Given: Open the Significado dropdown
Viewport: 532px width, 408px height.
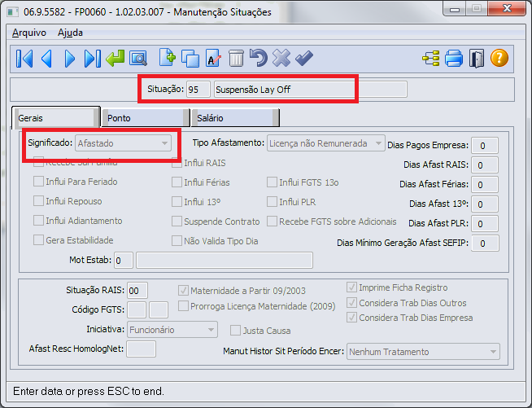Looking at the screenshot, I should click(x=123, y=143).
